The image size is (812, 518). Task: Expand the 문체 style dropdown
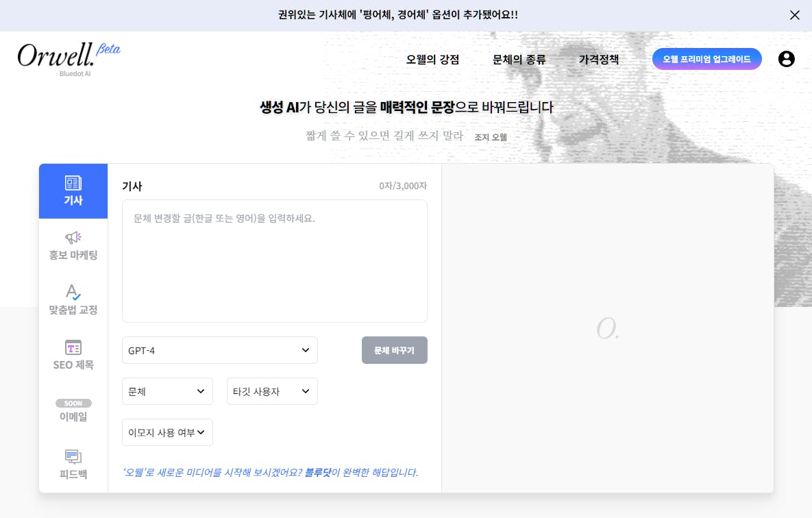click(x=167, y=391)
